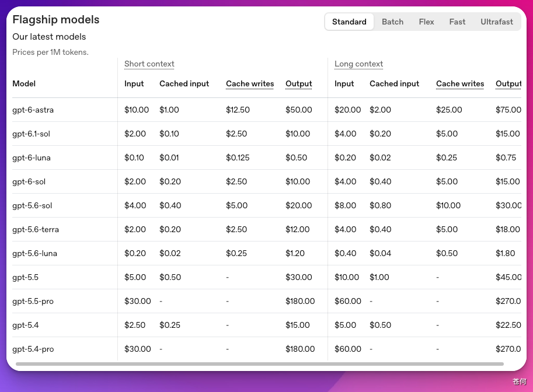Click the gpt-5.5 row label
The width and height of the screenshot is (533, 392).
[x=26, y=277]
